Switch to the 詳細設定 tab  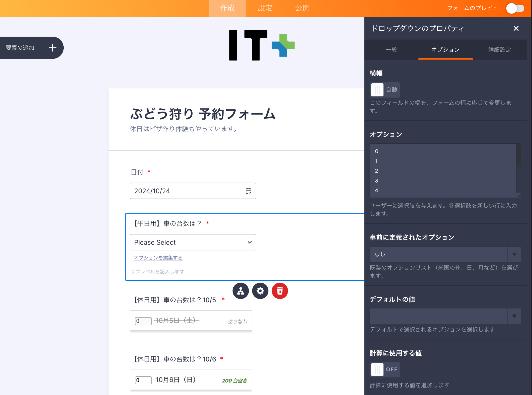499,50
